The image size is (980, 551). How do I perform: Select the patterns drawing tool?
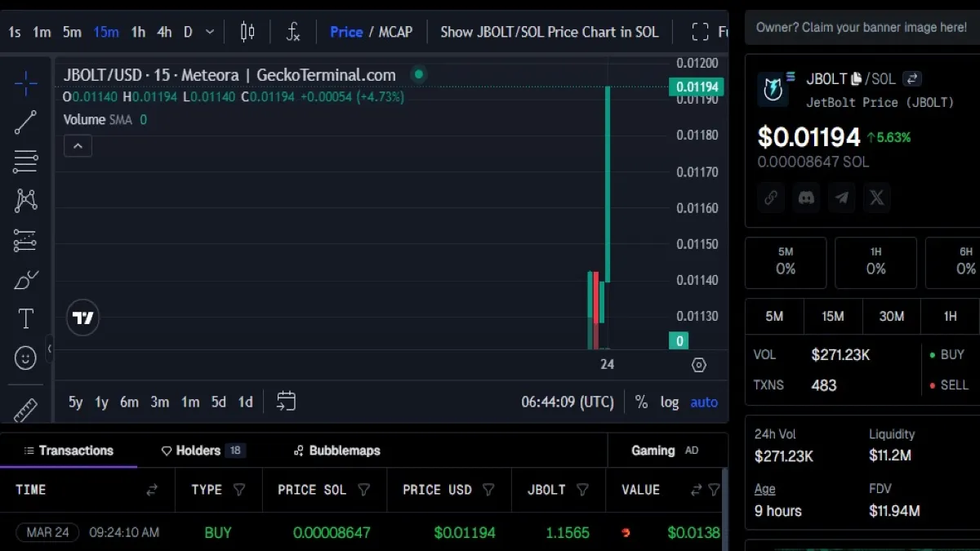(x=25, y=201)
